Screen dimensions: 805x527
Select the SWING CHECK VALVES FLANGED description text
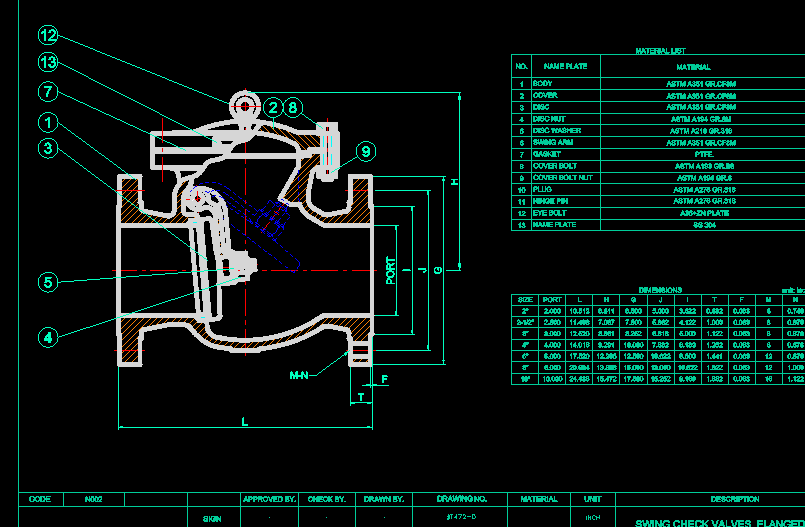tap(720, 523)
